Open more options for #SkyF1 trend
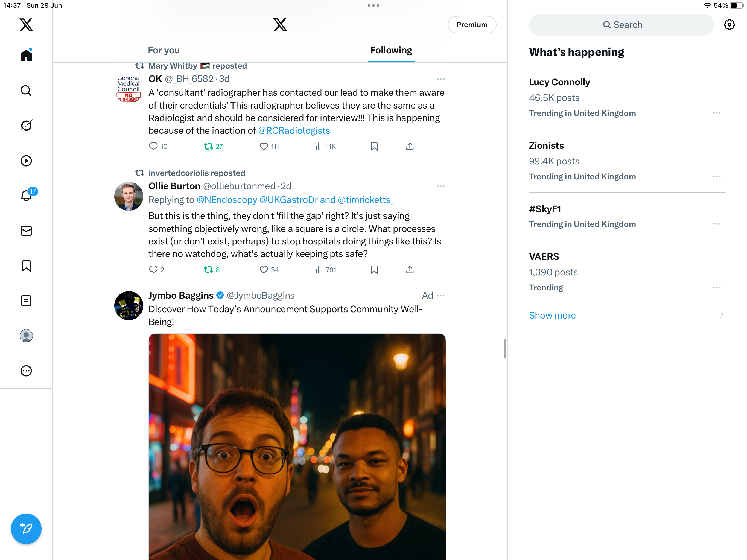Screen dimensions: 747x560 pos(717,224)
